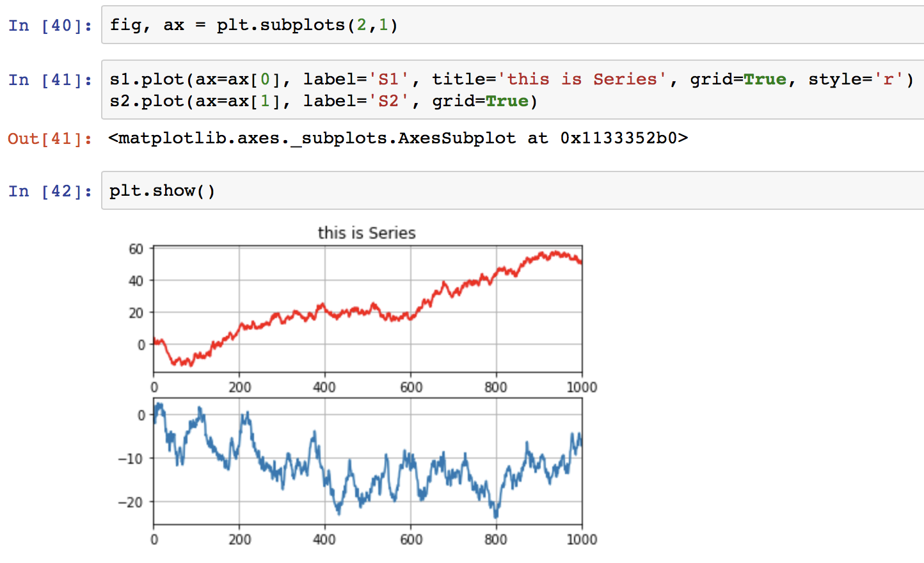Click the blue S2 series plot
Image resolution: width=924 pixels, height=563 pixels.
[368, 461]
